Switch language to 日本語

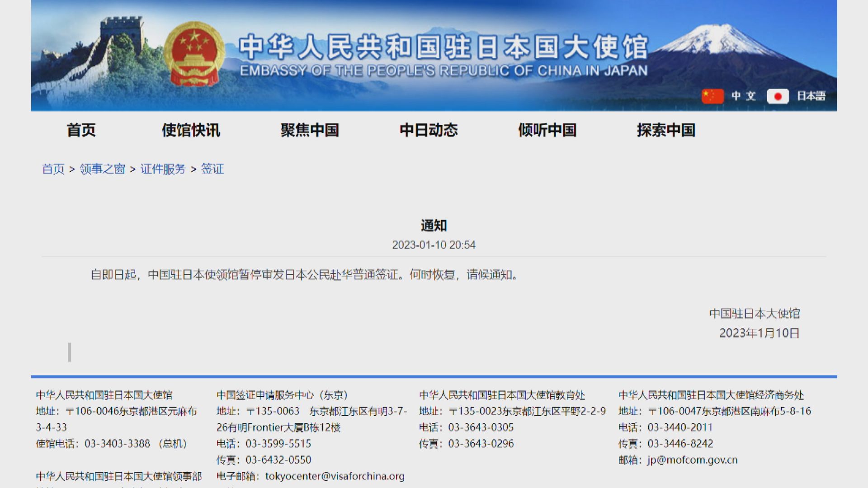coord(812,96)
